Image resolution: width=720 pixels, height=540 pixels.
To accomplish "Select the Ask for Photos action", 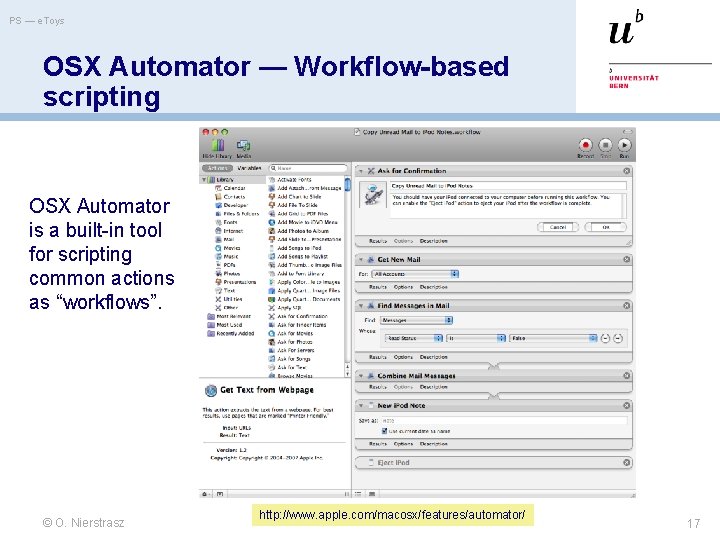I will pos(290,342).
